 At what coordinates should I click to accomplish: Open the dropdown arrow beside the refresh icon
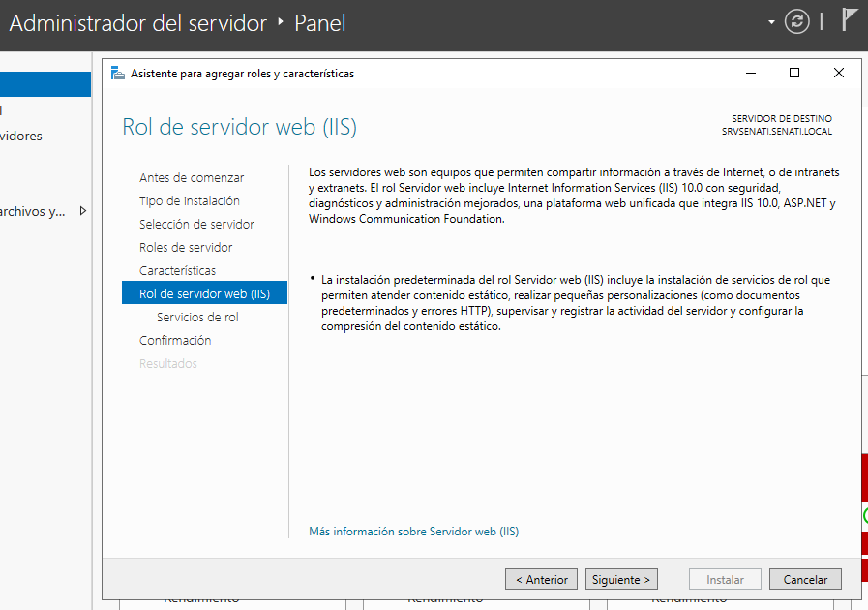(771, 22)
